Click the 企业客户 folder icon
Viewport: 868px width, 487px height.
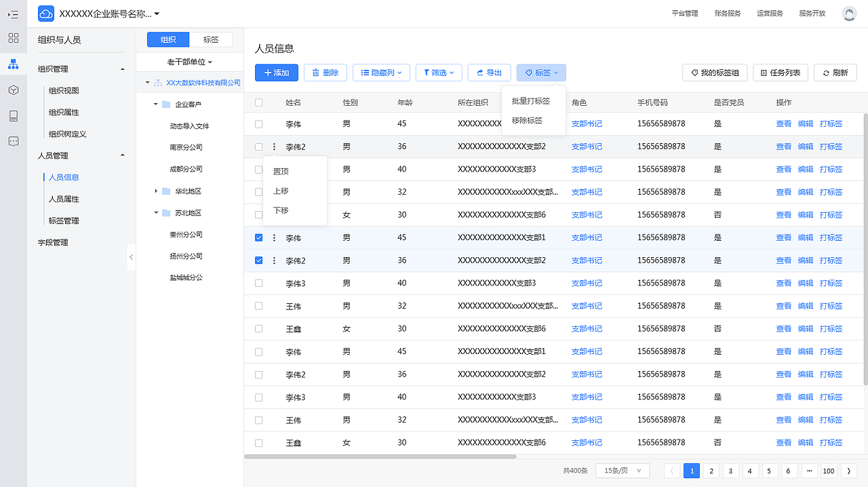(x=166, y=104)
